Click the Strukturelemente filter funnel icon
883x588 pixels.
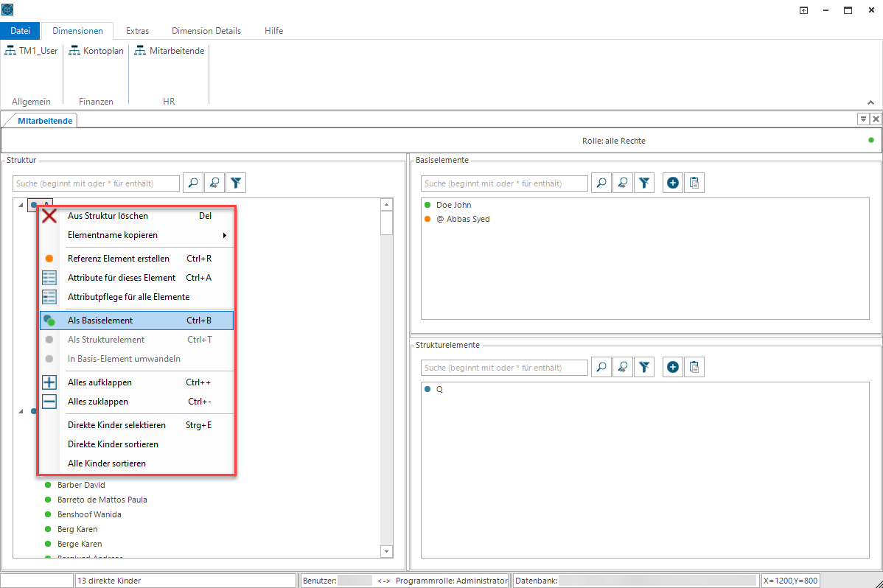point(644,367)
